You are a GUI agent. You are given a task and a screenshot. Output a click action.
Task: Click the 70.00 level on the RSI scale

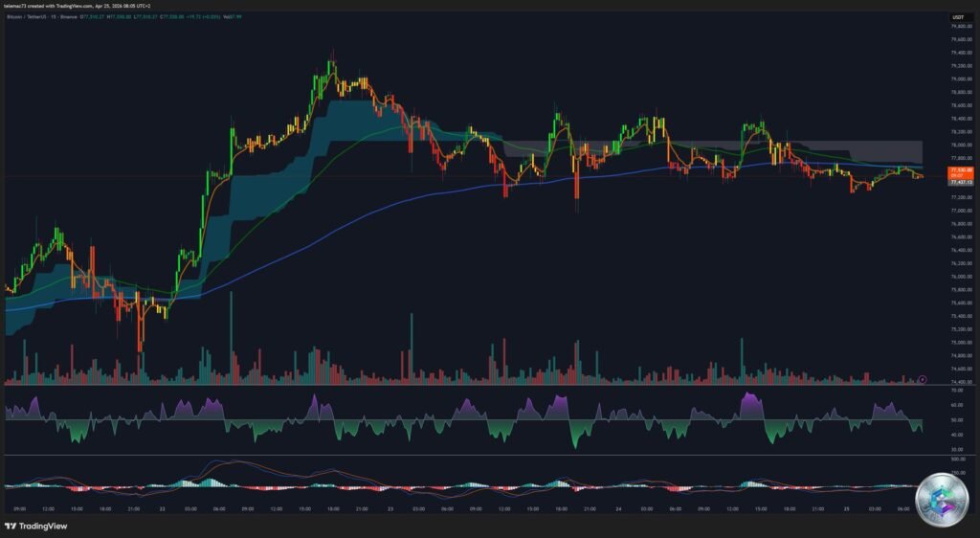point(959,390)
